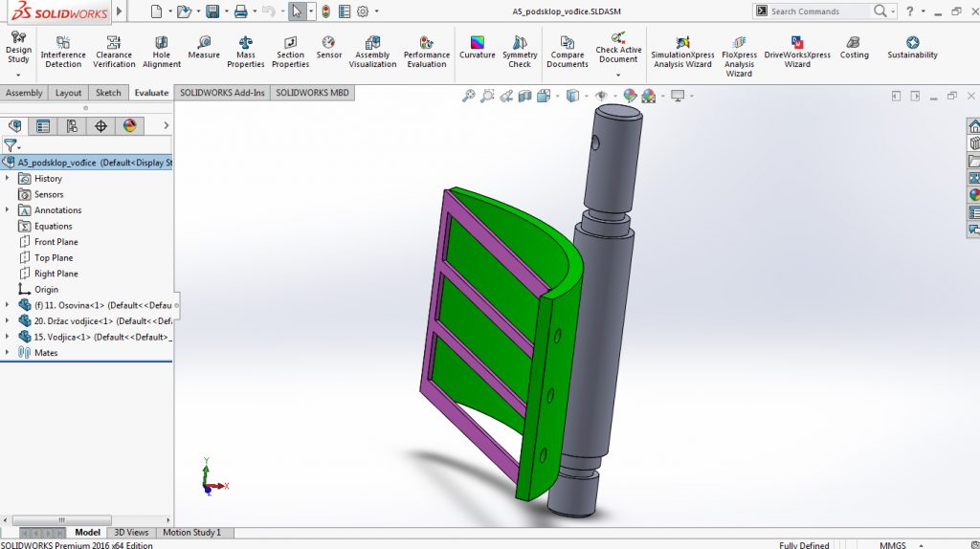The height and width of the screenshot is (549, 980).
Task: Open the SOLIDWORKS Add-Ins tab
Action: [222, 93]
